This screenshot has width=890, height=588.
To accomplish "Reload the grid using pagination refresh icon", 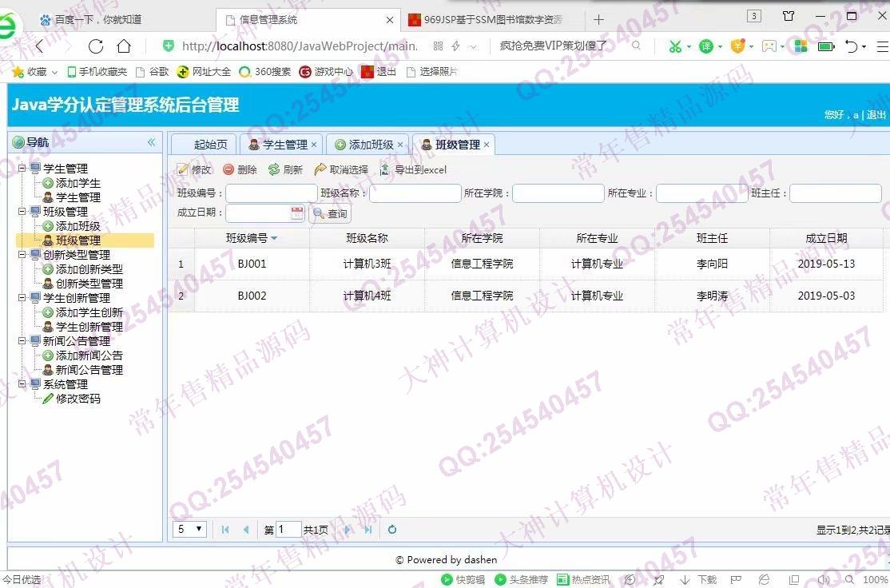I will point(392,530).
